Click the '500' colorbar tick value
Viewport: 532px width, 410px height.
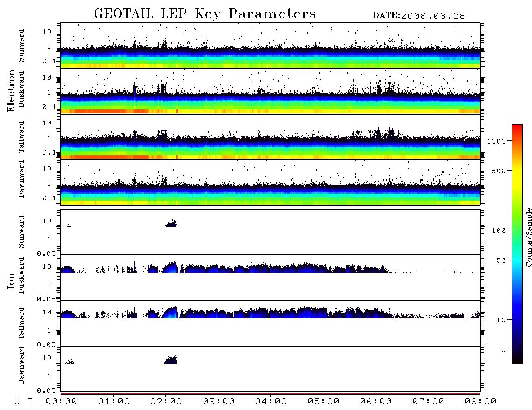(498, 171)
